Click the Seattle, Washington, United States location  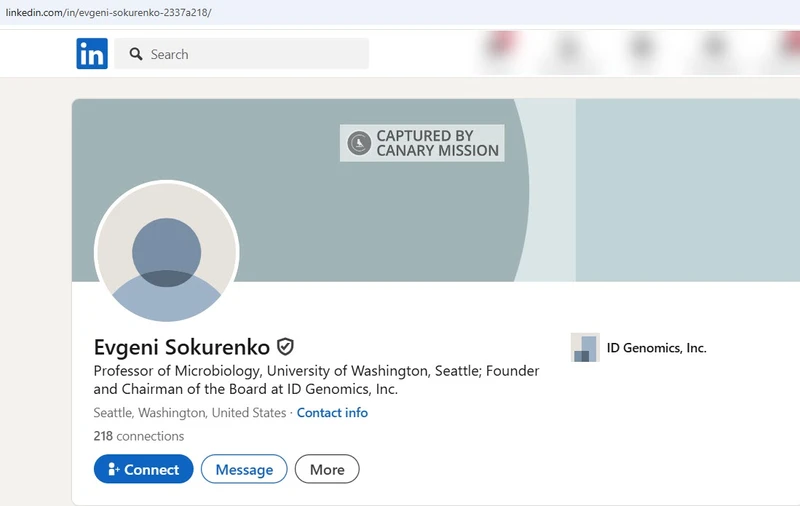tap(190, 413)
